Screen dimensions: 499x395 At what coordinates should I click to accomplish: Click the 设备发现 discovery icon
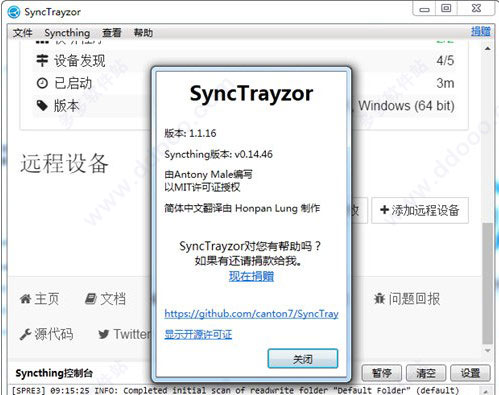click(42, 60)
